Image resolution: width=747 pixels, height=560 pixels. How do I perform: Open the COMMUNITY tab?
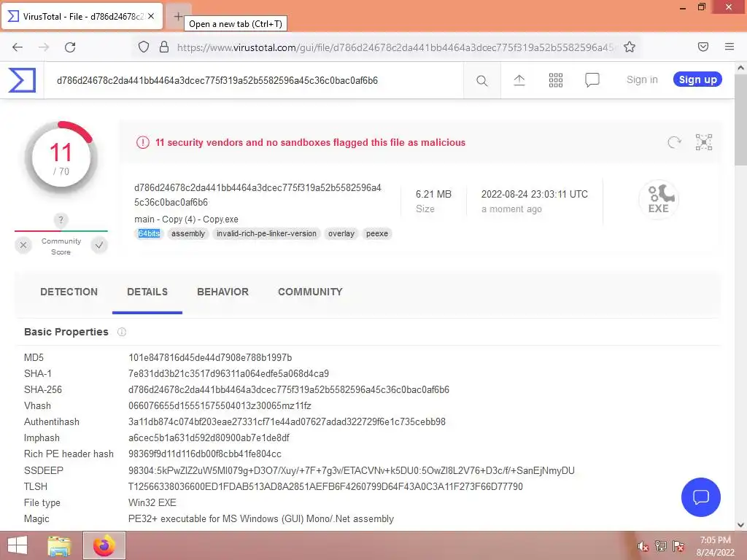click(310, 292)
